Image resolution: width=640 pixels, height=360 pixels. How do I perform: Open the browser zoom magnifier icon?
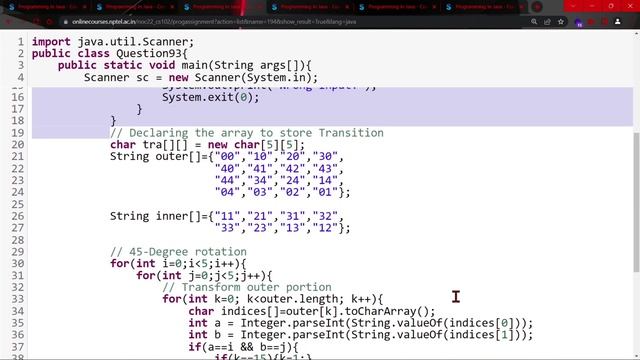(x=534, y=22)
